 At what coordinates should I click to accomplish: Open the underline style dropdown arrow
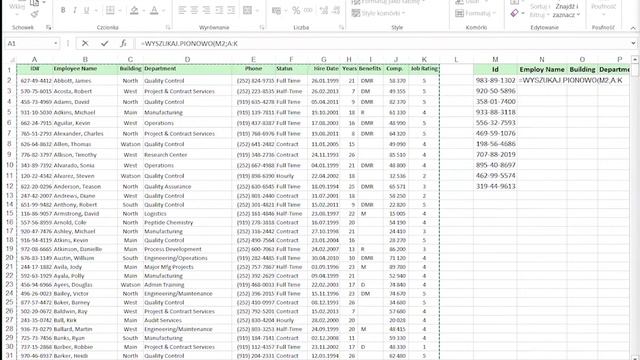tap(96, 11)
